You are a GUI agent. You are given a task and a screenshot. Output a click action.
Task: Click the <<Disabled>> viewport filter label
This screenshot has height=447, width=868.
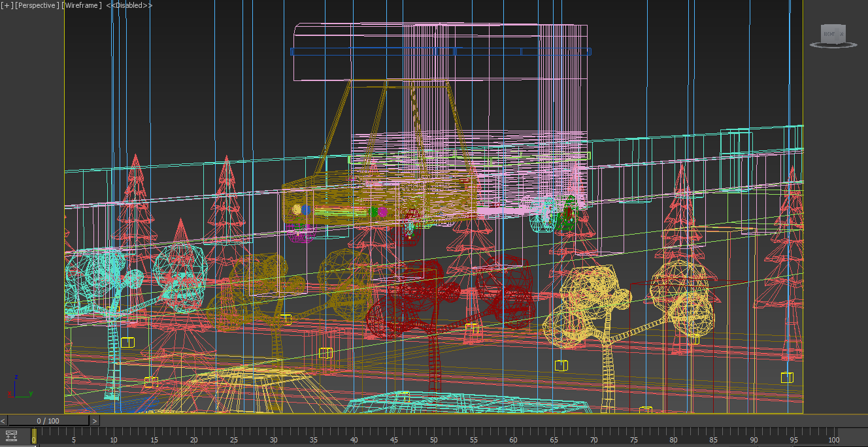[129, 5]
